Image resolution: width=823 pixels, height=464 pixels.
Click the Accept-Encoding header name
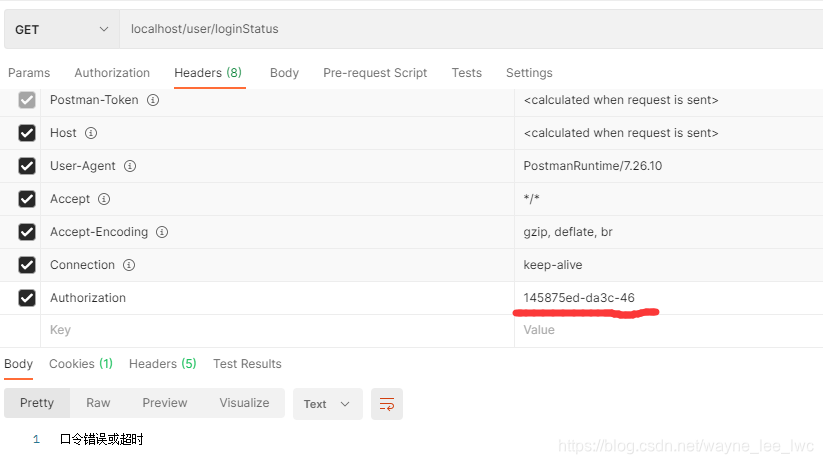[x=99, y=232]
